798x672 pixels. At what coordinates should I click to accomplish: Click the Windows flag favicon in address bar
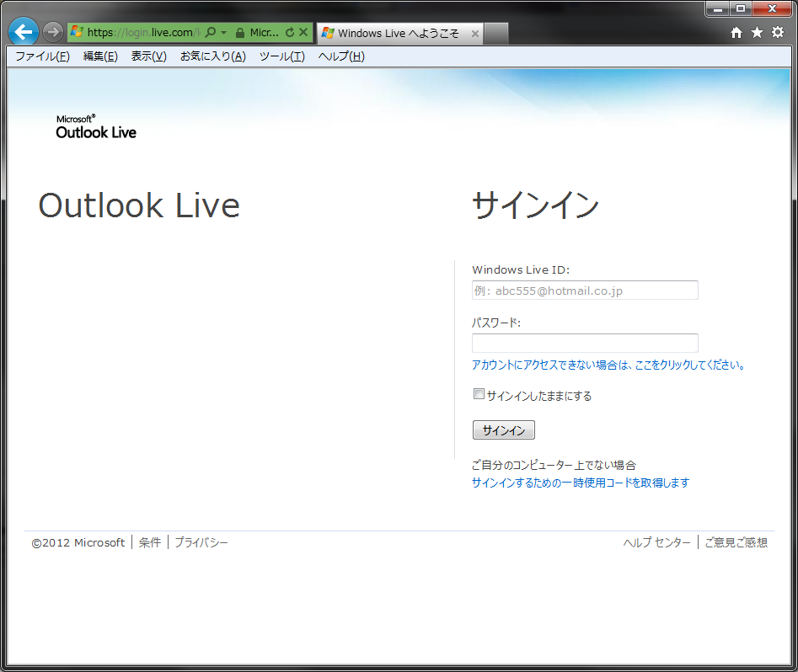(x=77, y=32)
